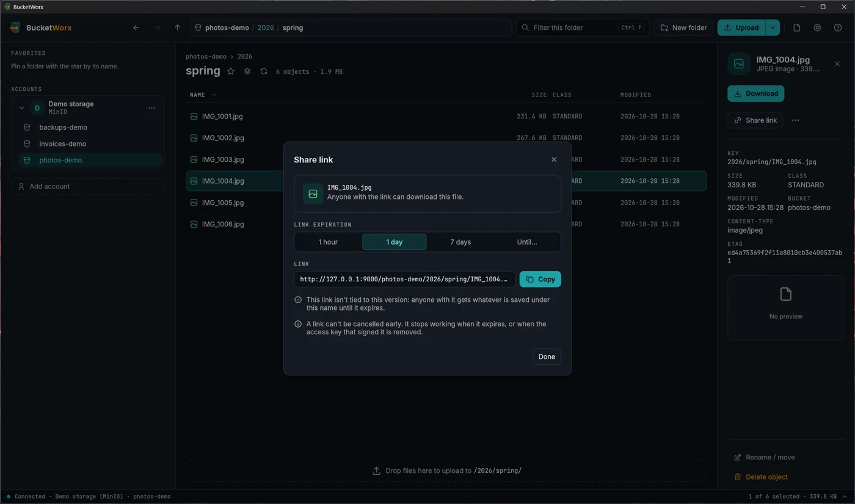Sort by the MODIFIED column header
The width and height of the screenshot is (855, 504).
636,95
